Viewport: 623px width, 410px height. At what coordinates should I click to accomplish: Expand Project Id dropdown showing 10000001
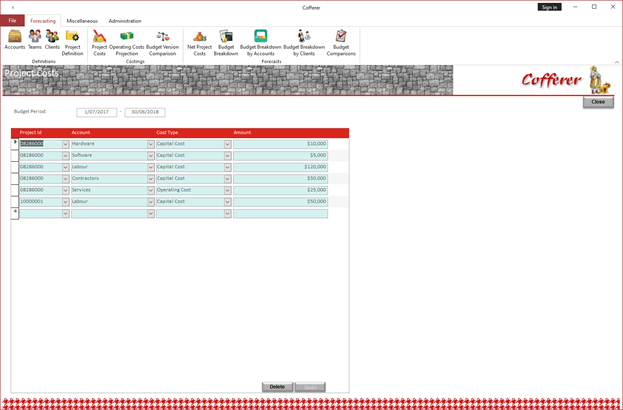click(x=66, y=202)
